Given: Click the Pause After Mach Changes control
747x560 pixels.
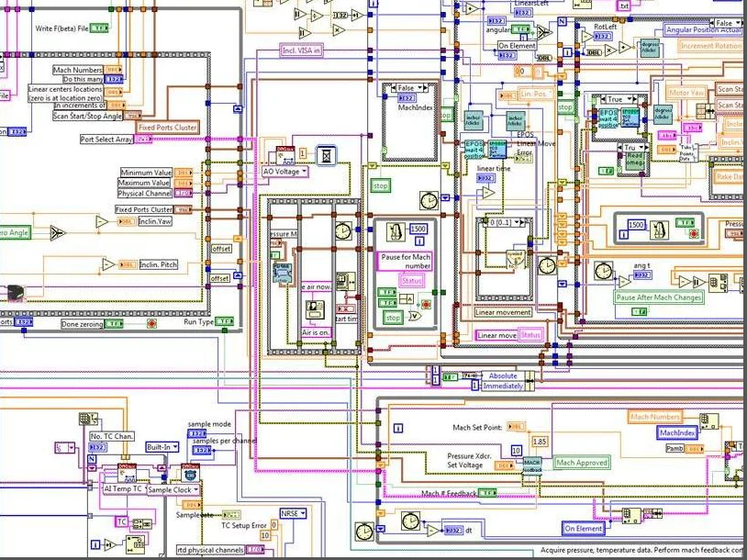Looking at the screenshot, I should coord(659,297).
